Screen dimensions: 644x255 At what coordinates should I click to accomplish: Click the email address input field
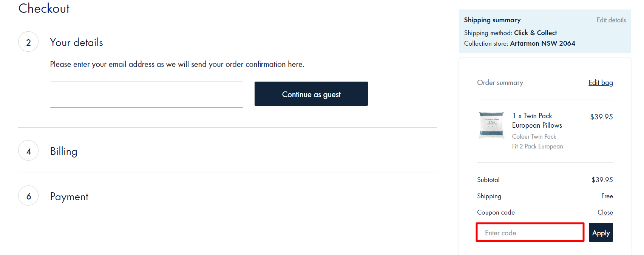point(147,94)
